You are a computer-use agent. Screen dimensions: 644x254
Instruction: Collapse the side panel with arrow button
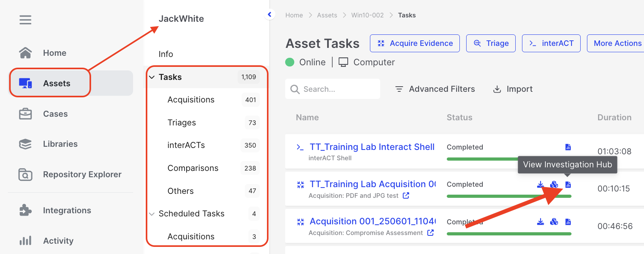(270, 15)
